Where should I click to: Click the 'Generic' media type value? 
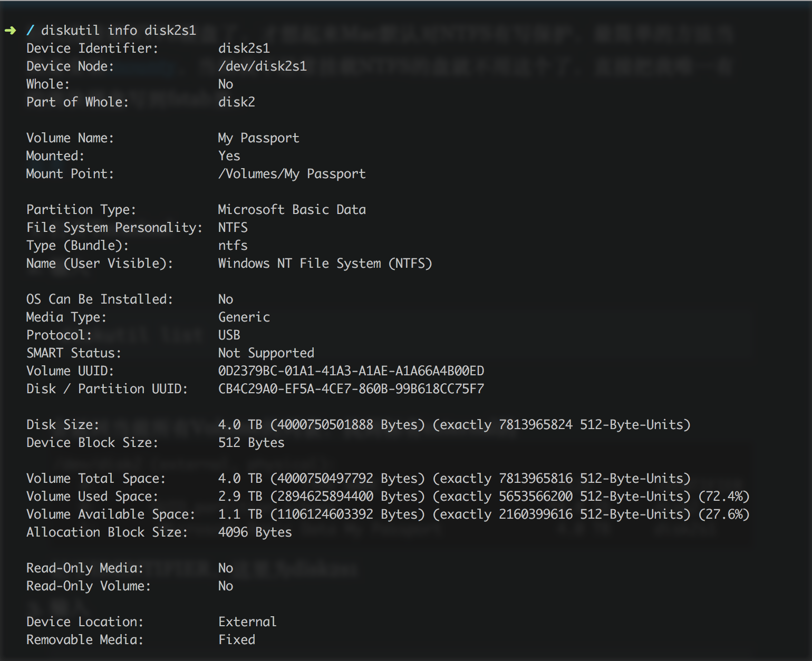tap(244, 317)
